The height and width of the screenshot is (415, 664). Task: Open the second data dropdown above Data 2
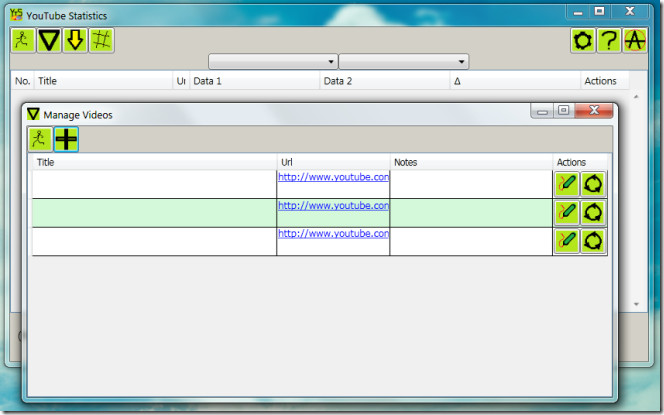(404, 62)
